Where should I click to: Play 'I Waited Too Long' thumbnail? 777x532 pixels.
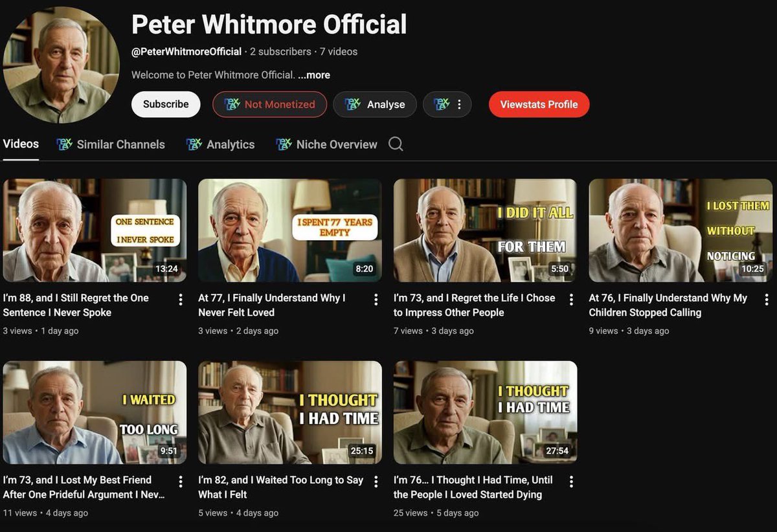[x=95, y=412]
